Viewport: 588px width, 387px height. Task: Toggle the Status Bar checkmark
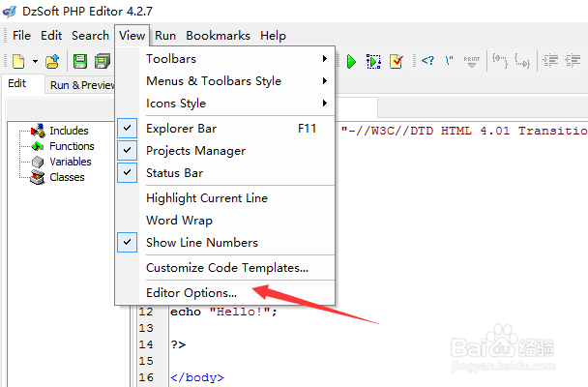[x=127, y=172]
